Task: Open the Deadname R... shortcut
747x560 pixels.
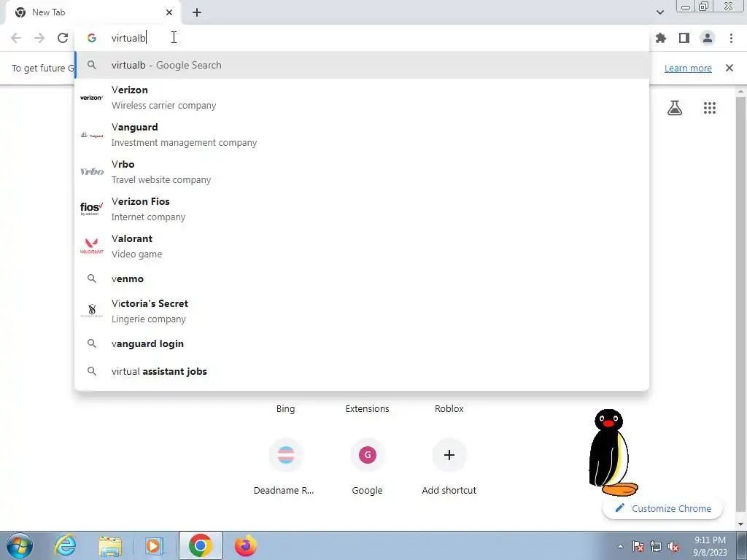Action: tap(285, 467)
